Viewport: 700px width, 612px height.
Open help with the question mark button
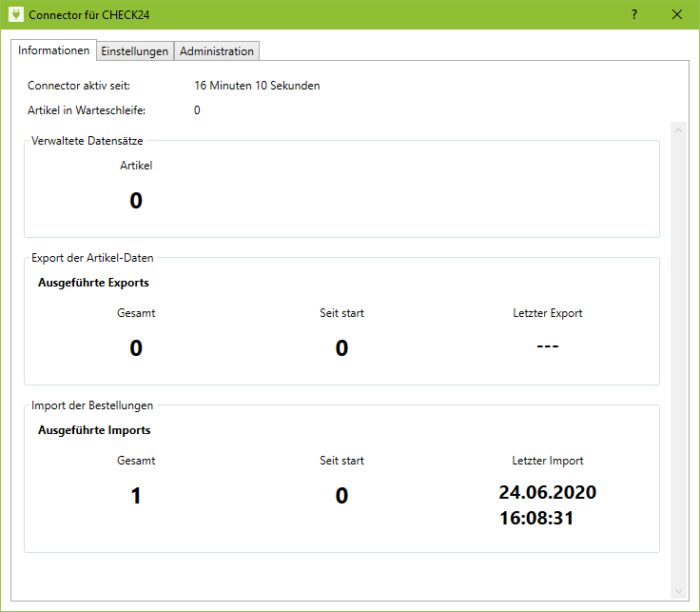(x=634, y=14)
